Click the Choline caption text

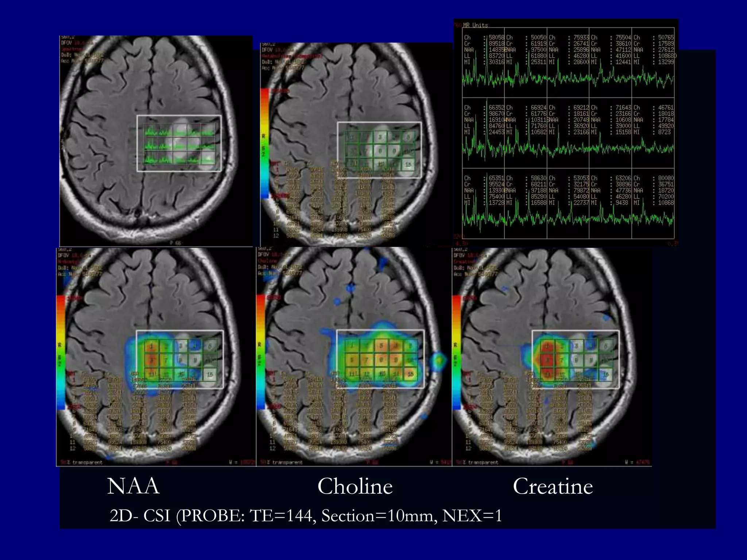[355, 486]
